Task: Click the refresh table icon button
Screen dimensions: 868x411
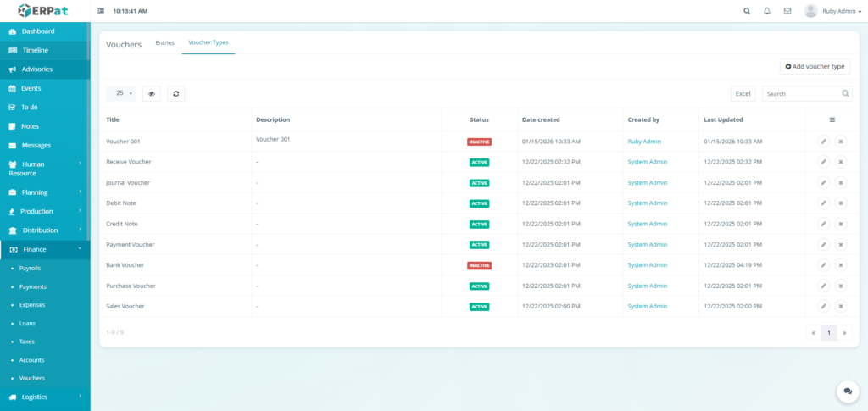Action: point(175,94)
